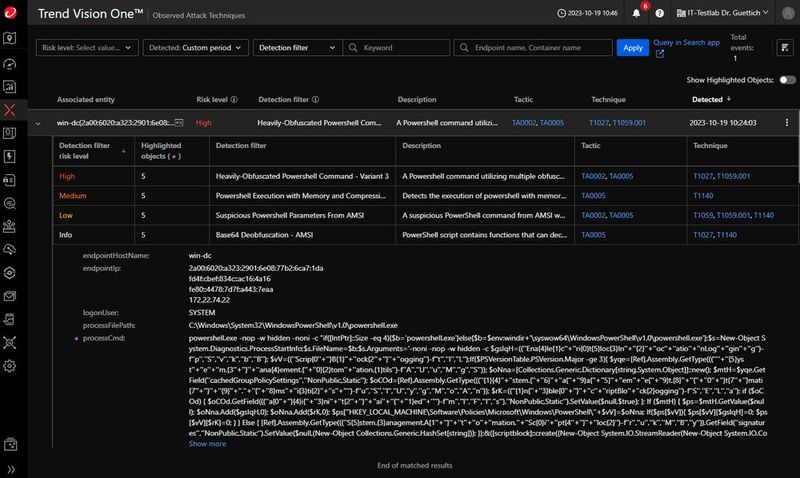Expand the sidebar with double chevrons

click(11, 469)
